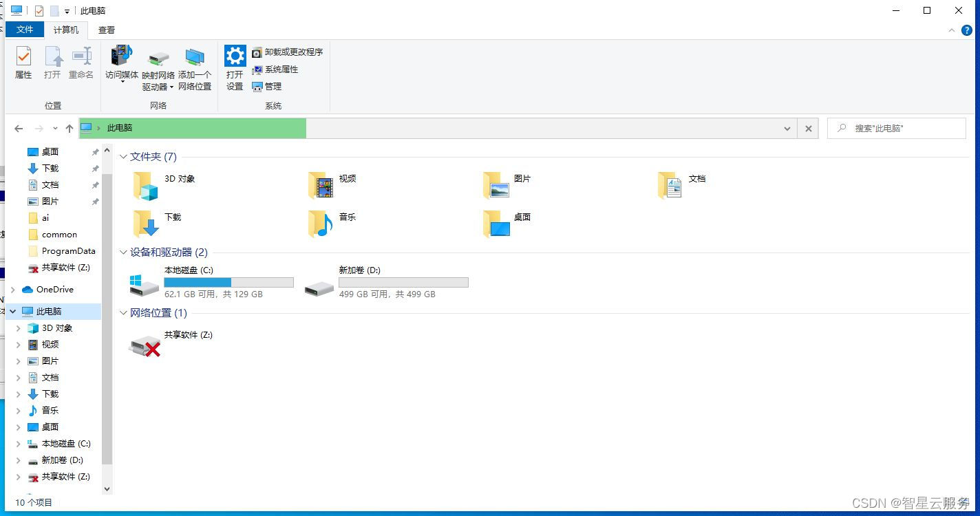Click the C: drive usage bar
The height and width of the screenshot is (516, 980).
[x=228, y=282]
